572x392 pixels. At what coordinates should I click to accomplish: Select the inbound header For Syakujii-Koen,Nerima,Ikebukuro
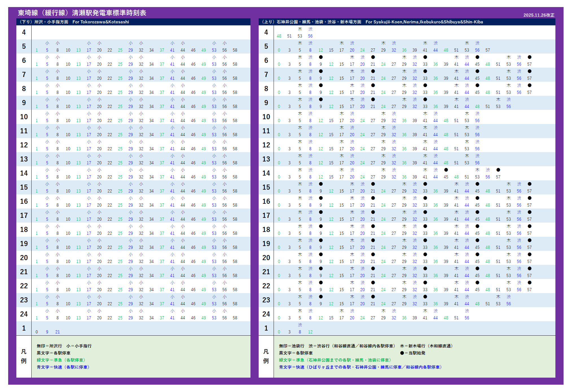pos(424,22)
